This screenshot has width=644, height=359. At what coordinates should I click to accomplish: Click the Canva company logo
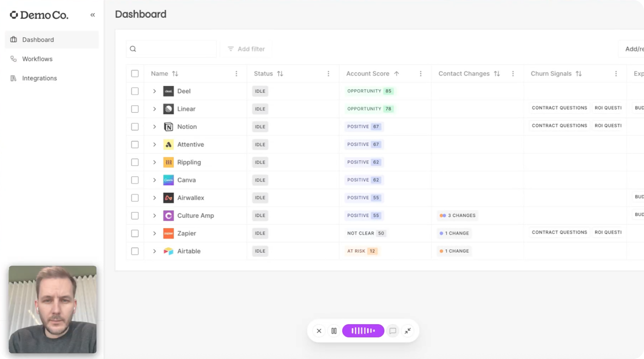(169, 180)
